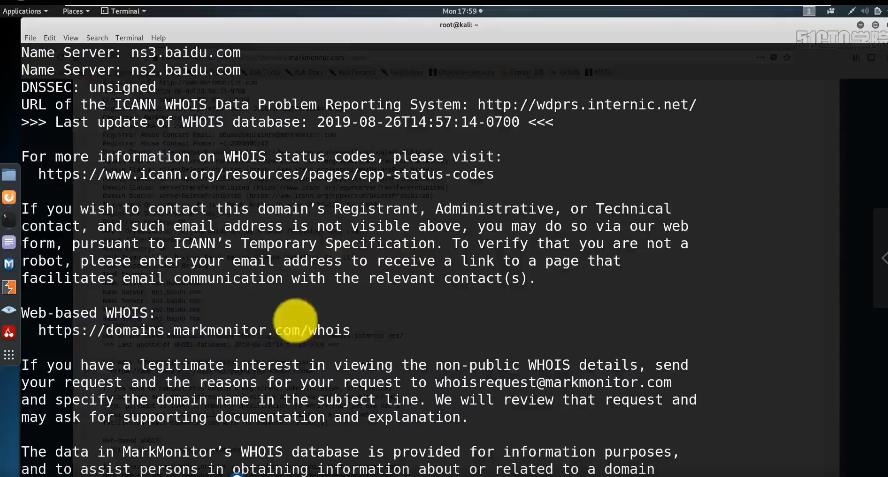Launch Metasploit from the dock
Viewport: 888px width, 477px height.
click(x=9, y=264)
